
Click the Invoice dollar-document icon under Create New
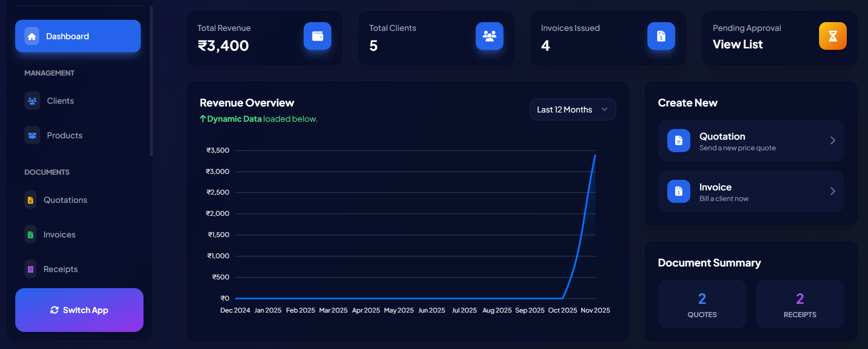[x=679, y=191]
